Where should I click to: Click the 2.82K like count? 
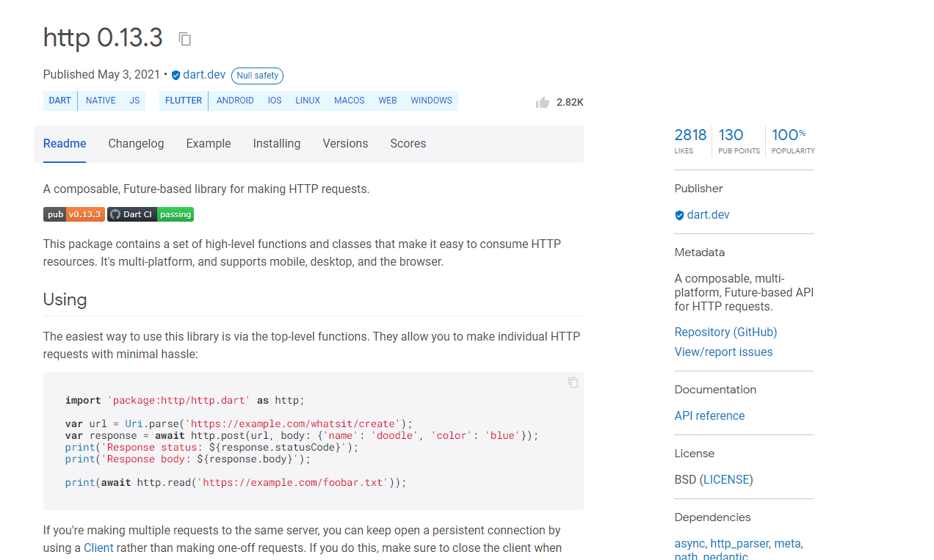570,103
